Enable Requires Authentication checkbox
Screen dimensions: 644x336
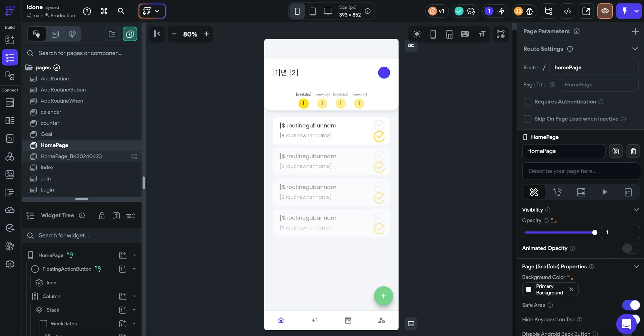[528, 102]
